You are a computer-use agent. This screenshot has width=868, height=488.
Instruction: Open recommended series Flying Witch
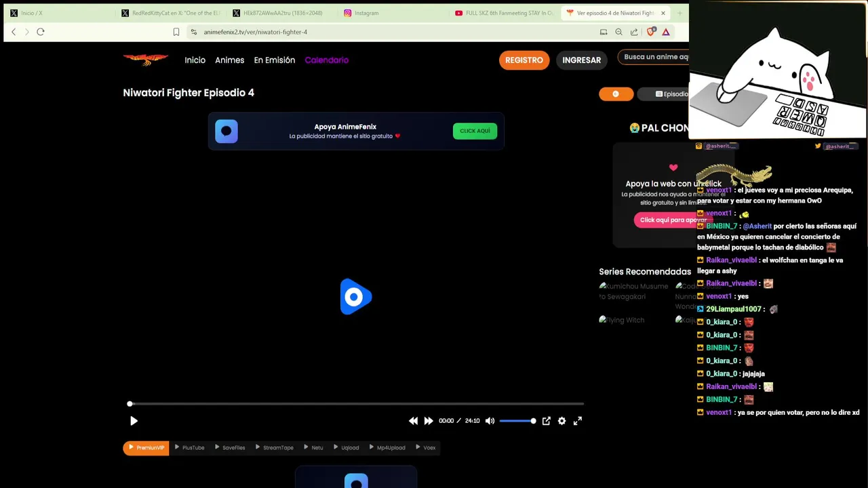pos(622,320)
